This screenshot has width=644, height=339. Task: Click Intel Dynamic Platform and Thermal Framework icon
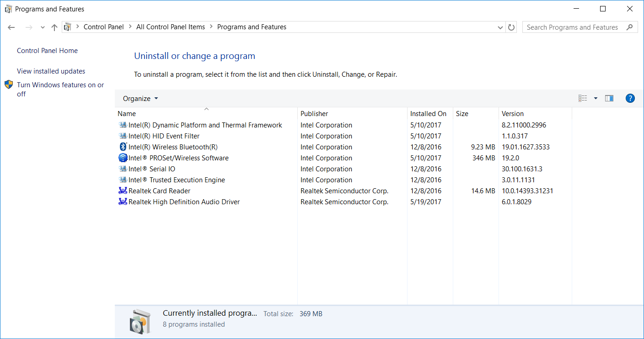click(x=123, y=125)
